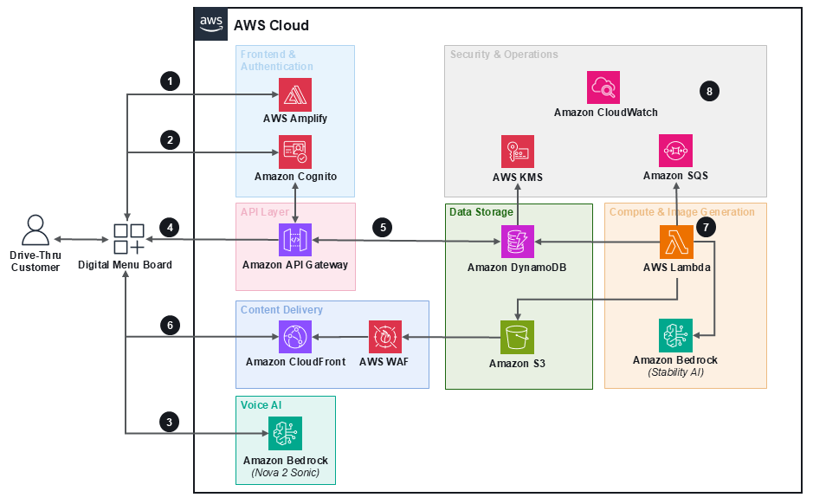Click the AWS Amplify icon
This screenshot has height=504, width=813.
pos(295,95)
